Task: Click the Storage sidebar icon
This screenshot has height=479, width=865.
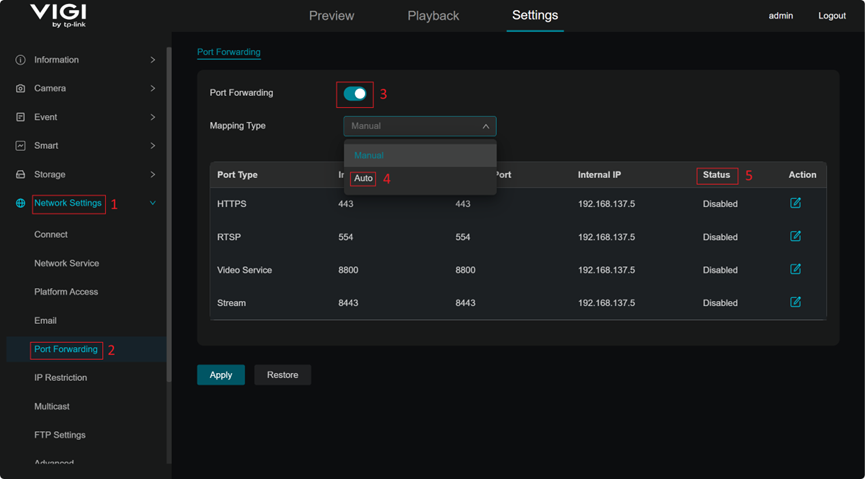Action: (20, 174)
